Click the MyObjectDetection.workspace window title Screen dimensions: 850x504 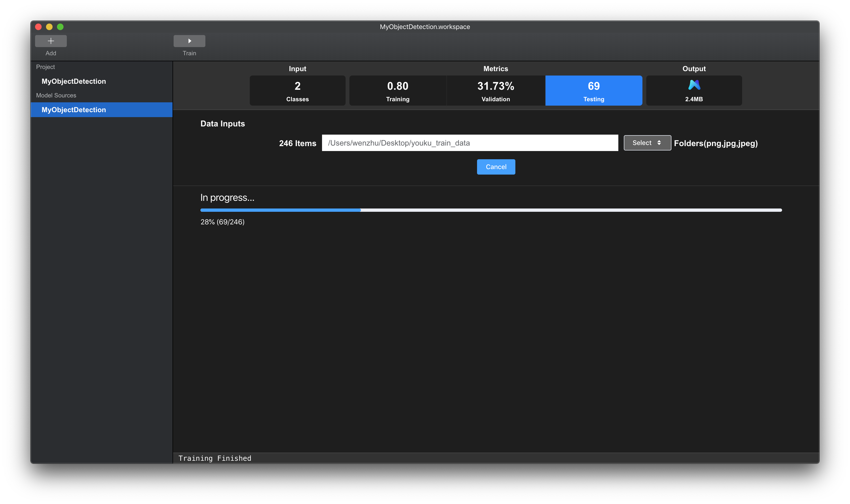pyautogui.click(x=425, y=27)
